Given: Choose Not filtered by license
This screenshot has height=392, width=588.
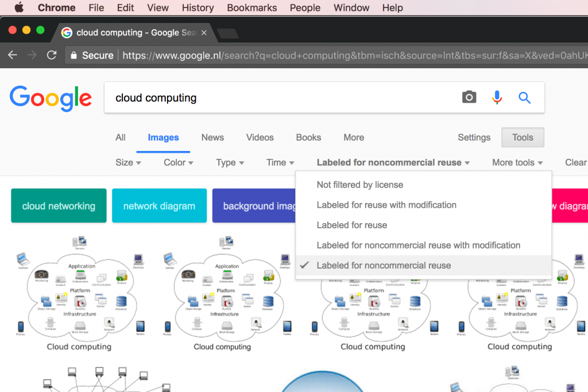Looking at the screenshot, I should pos(423,185).
